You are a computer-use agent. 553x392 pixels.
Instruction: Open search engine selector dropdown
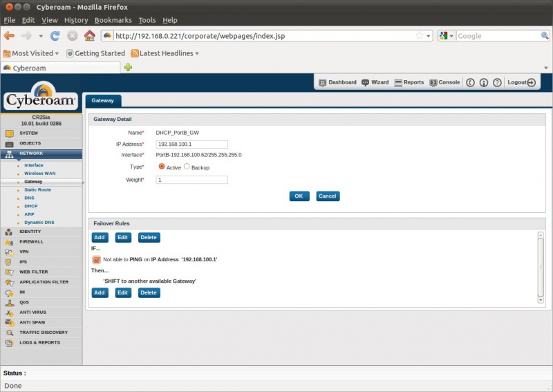[x=447, y=35]
